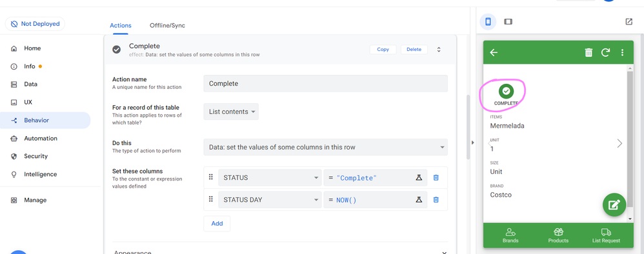This screenshot has width=644, height=254.
Task: Click the Action name input field
Action: 325,83
